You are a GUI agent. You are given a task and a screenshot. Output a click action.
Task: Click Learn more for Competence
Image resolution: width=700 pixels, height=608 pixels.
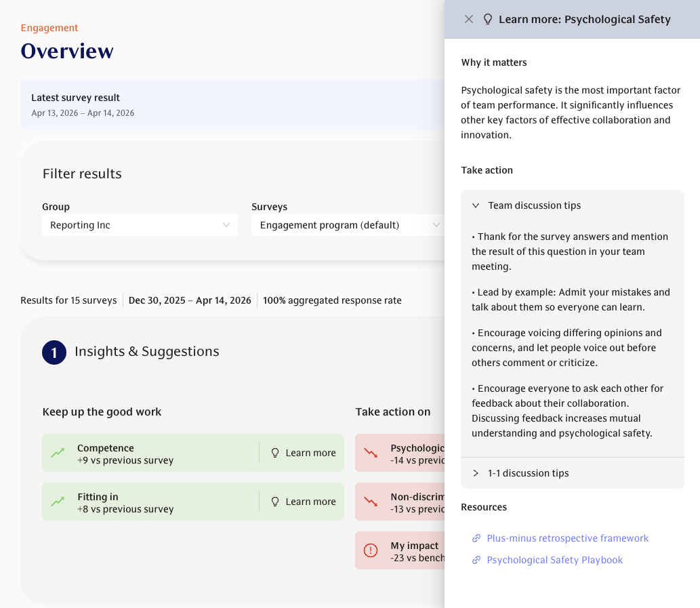pyautogui.click(x=304, y=453)
